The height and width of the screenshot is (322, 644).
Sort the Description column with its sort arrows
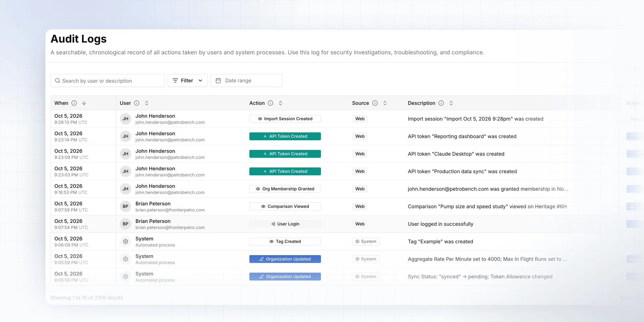point(451,103)
